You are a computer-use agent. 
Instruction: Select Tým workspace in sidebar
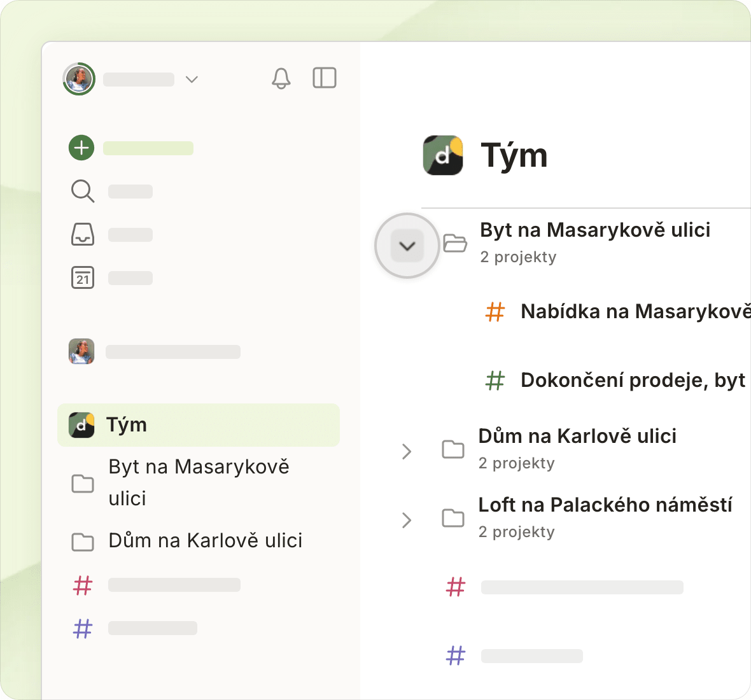point(199,425)
